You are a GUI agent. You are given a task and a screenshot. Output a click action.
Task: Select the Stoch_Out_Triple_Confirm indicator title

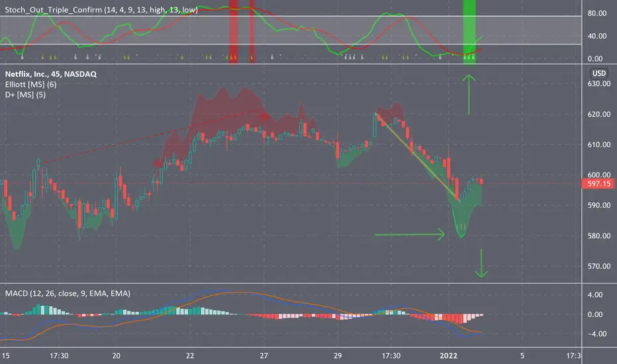101,10
